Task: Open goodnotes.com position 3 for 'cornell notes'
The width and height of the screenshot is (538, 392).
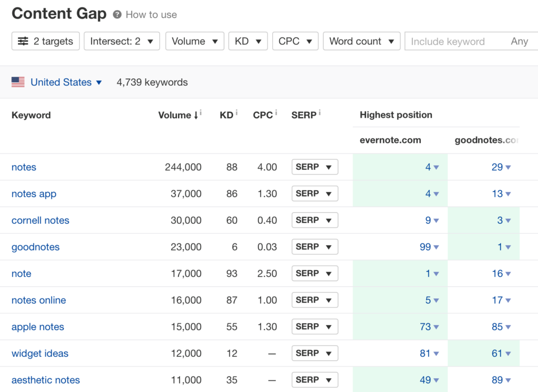Action: click(x=504, y=220)
